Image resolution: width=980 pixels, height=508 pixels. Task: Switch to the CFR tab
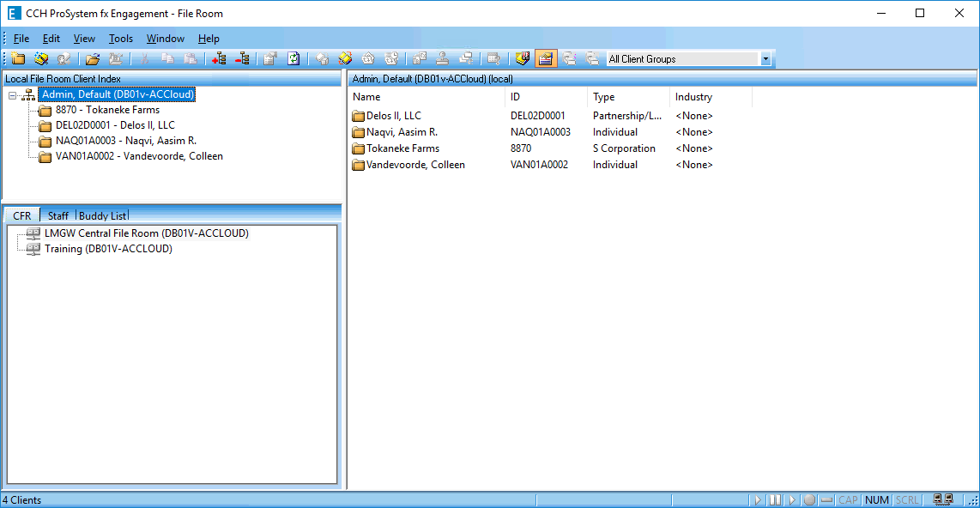pos(21,215)
